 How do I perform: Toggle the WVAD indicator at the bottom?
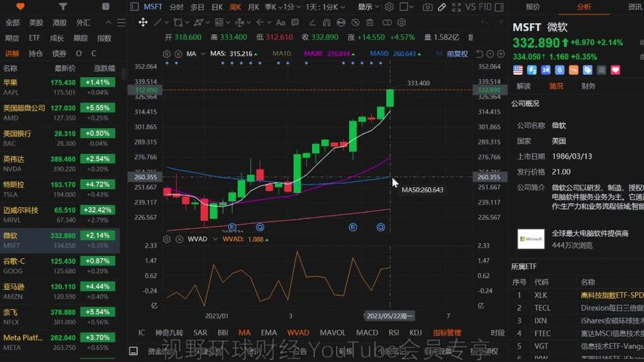coord(298,333)
